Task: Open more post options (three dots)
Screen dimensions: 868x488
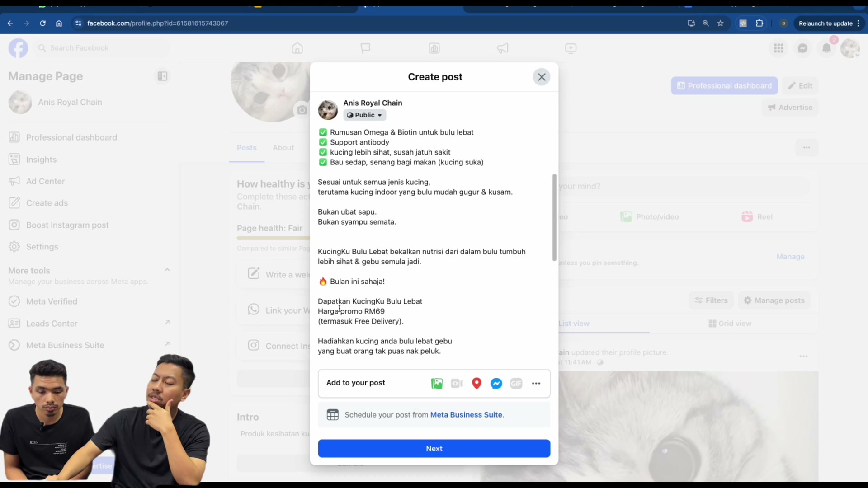Action: coord(536,383)
